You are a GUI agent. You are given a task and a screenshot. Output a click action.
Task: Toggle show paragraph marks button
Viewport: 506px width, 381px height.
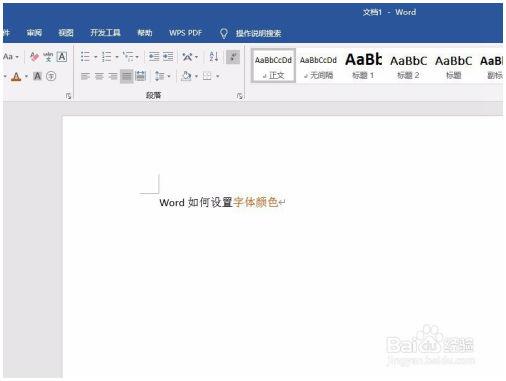pyautogui.click(x=233, y=57)
